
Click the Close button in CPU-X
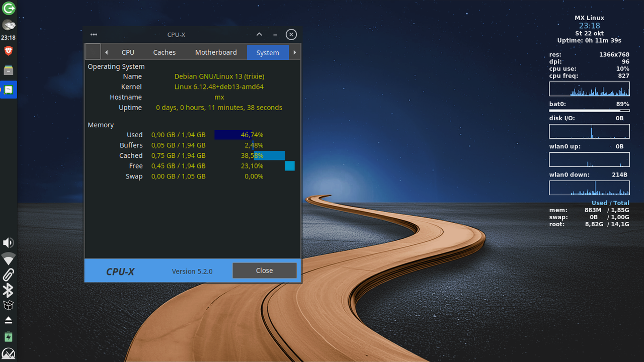[264, 270]
